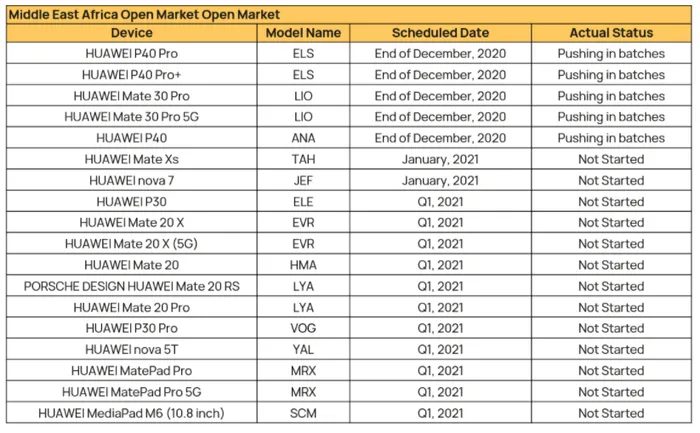The height and width of the screenshot is (433, 700).
Task: Click the VOG model name cell
Action: tap(303, 328)
